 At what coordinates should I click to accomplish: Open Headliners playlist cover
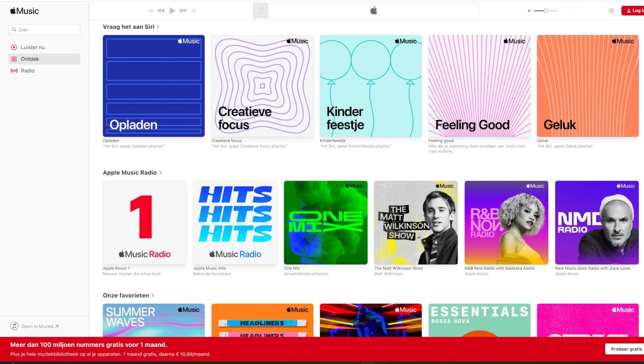(262, 320)
